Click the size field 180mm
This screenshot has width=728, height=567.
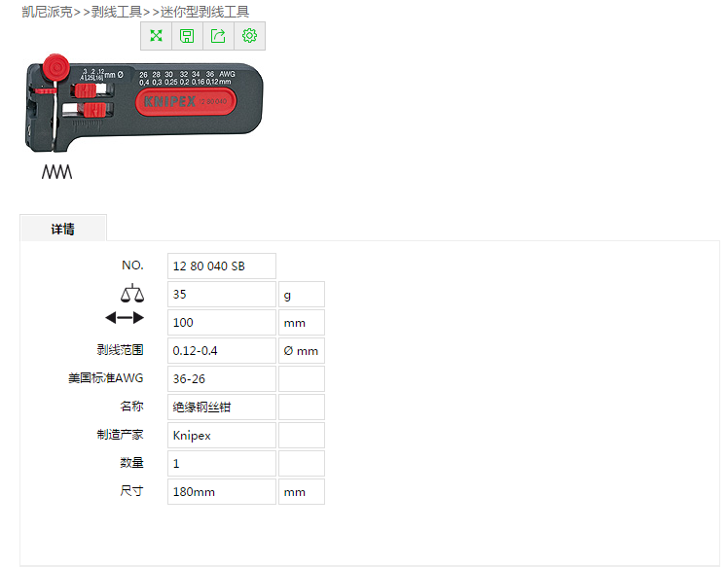tap(222, 492)
